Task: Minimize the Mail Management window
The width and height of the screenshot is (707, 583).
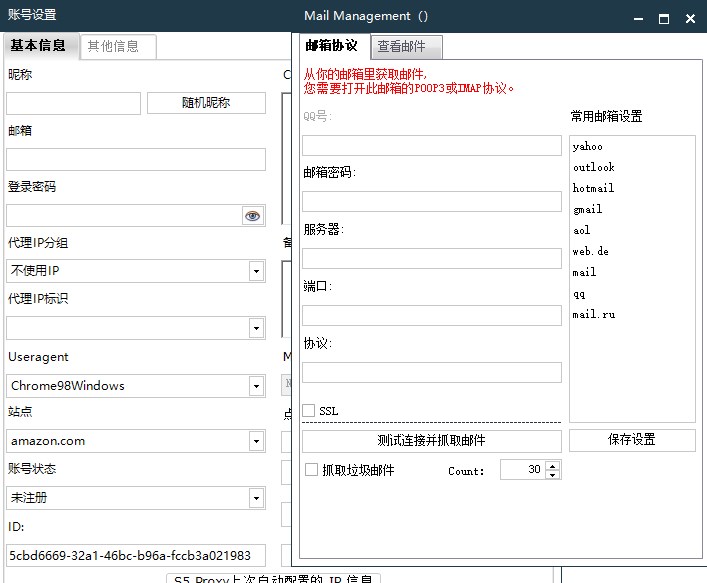Action: [x=638, y=18]
